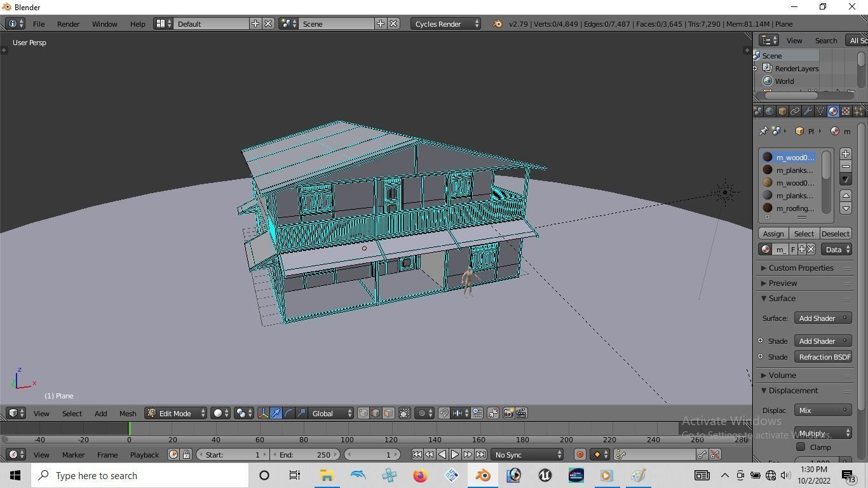The image size is (868, 488).
Task: Click the Start frame field
Action: (x=233, y=454)
